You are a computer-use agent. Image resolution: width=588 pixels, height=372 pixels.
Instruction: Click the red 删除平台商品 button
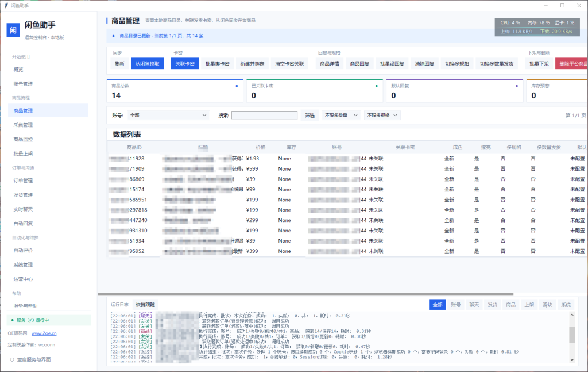[x=572, y=63]
